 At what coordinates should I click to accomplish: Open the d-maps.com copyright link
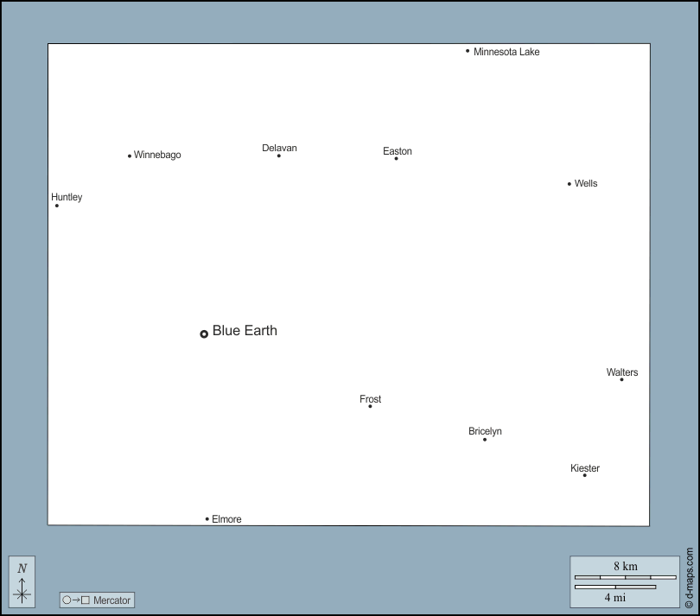coord(689,578)
